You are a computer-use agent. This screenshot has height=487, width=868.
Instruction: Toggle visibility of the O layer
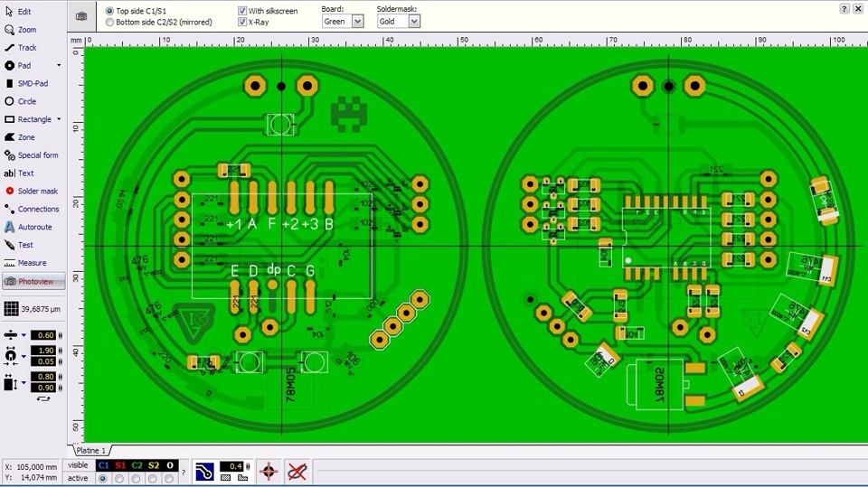click(170, 465)
